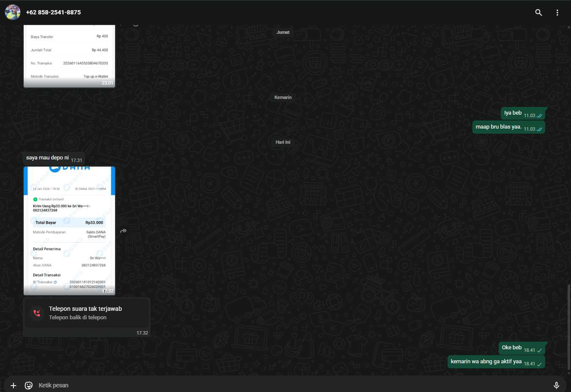Select the message 'Oke beb'
Image resolution: width=571 pixels, height=392 pixels.
coord(522,348)
